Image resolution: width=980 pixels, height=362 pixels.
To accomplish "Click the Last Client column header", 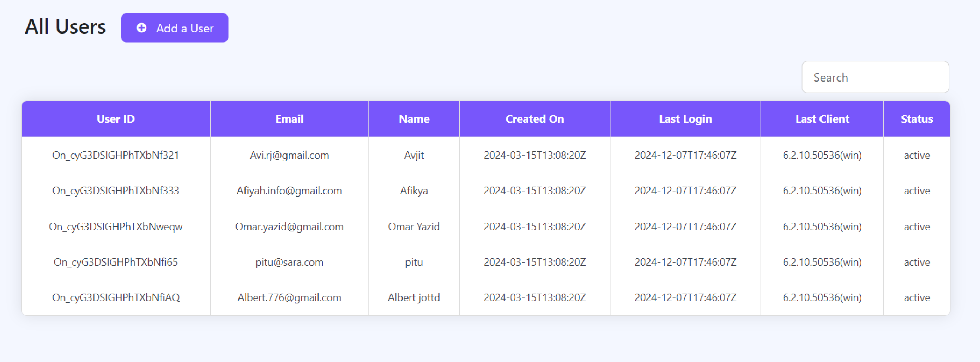I will click(x=822, y=119).
